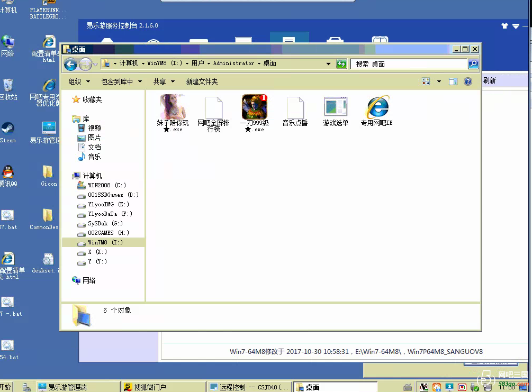Open the CommonDes folder on desktop
The image size is (532, 392).
[x=44, y=219]
